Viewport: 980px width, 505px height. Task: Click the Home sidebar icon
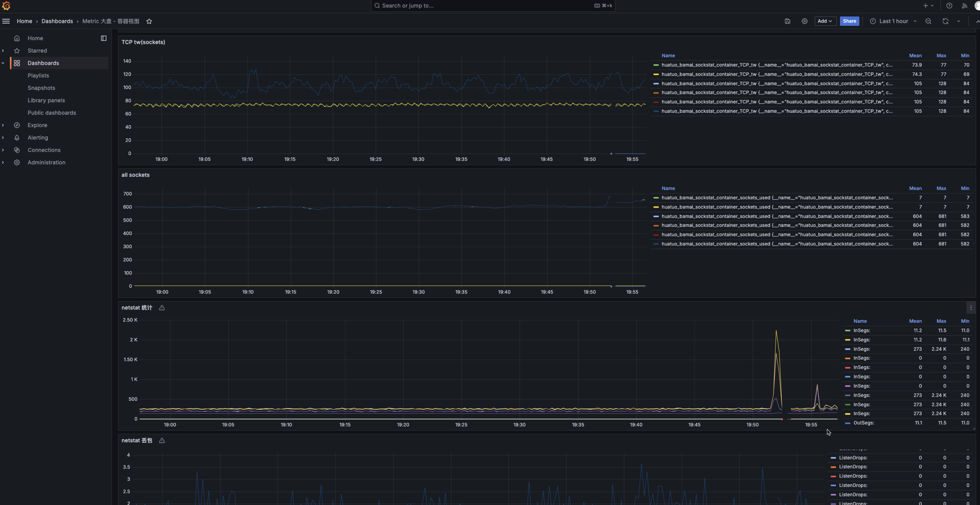pos(17,38)
